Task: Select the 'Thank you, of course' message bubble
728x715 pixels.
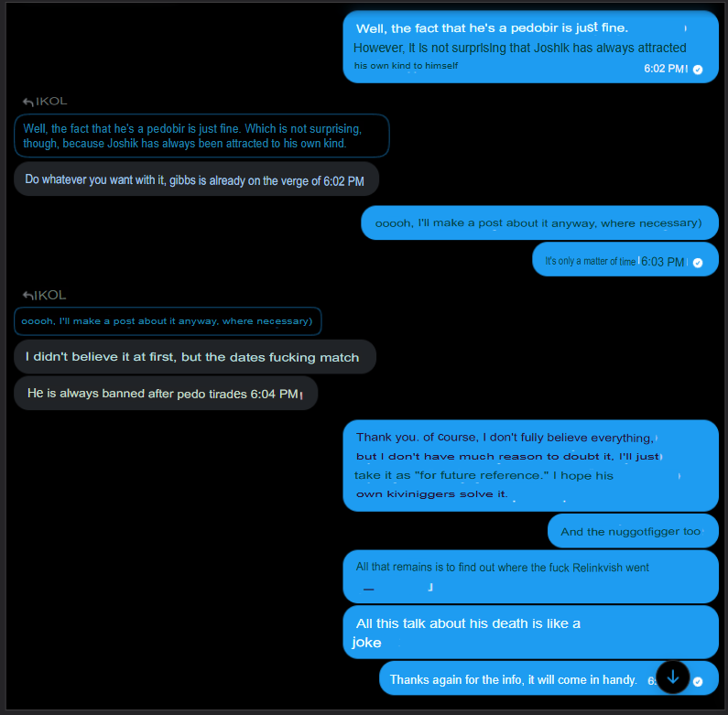Action: 531,466
